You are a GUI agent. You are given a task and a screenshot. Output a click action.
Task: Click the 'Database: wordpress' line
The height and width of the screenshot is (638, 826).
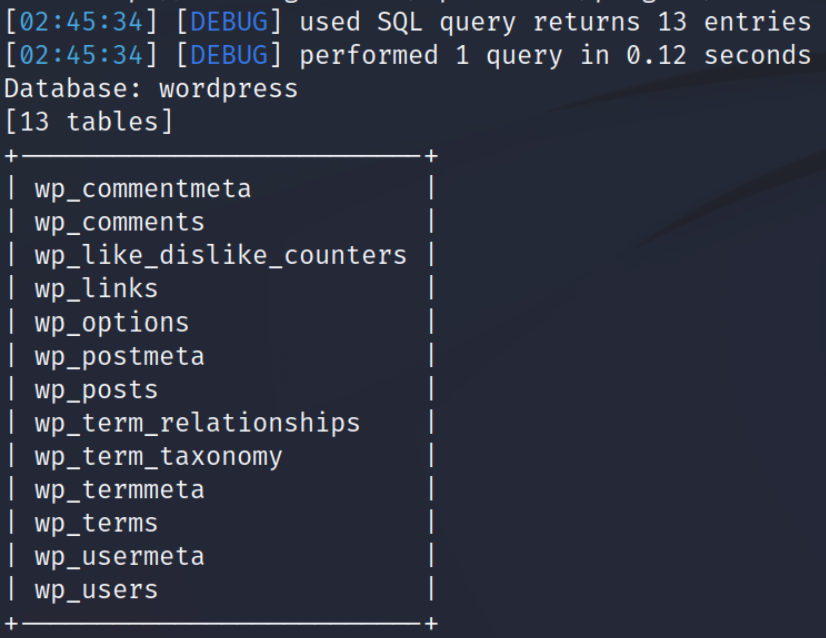click(151, 89)
